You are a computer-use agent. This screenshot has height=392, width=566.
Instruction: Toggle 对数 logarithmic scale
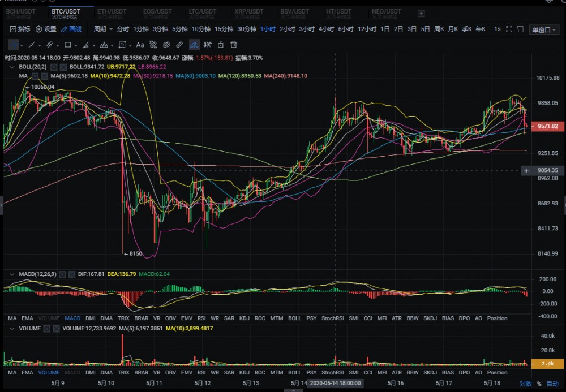526,384
